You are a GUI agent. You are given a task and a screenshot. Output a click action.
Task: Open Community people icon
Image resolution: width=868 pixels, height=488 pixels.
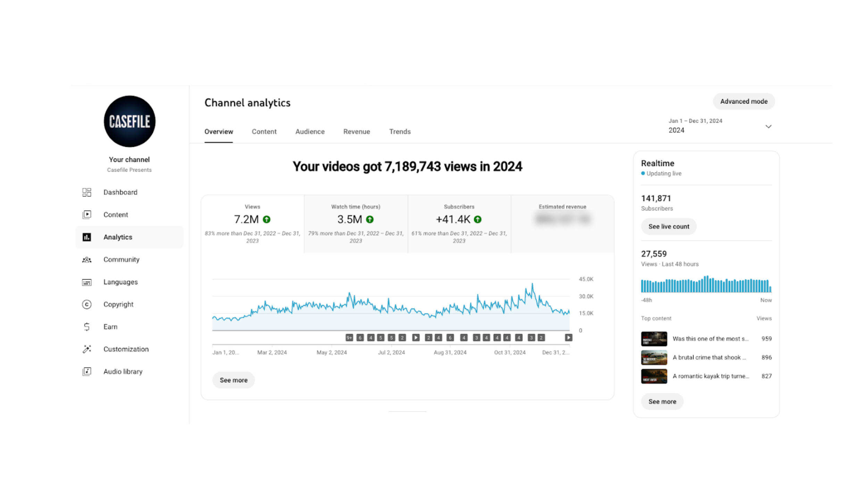click(x=87, y=260)
